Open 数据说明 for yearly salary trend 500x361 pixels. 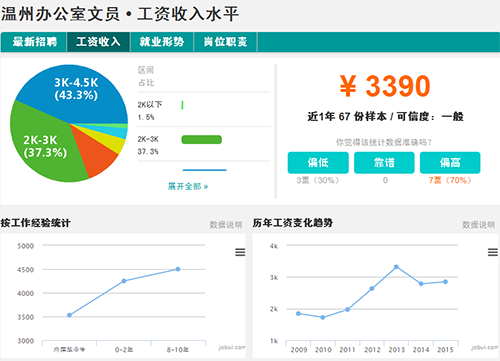(478, 225)
